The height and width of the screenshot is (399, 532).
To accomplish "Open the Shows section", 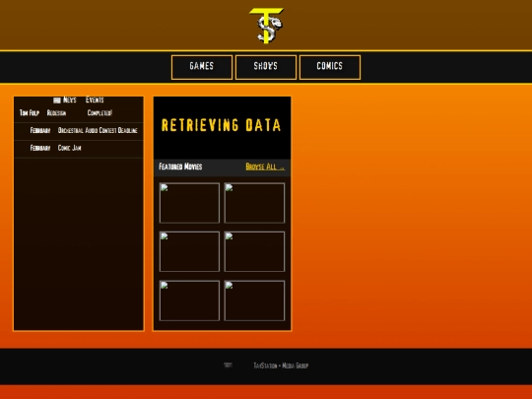I will [266, 67].
